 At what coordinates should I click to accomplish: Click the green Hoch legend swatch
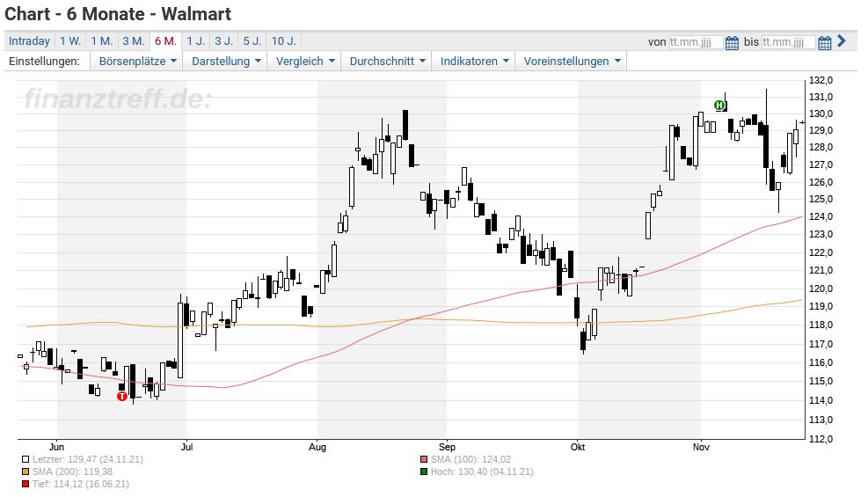coord(424,471)
